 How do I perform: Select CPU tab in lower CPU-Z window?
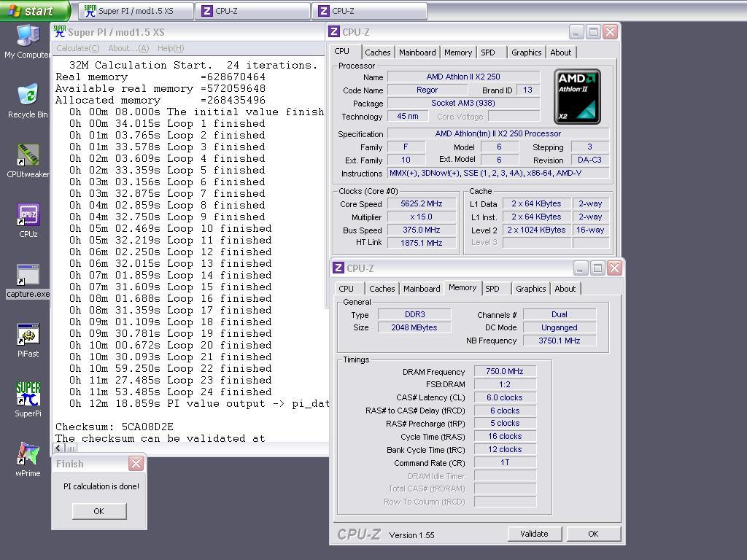click(347, 289)
